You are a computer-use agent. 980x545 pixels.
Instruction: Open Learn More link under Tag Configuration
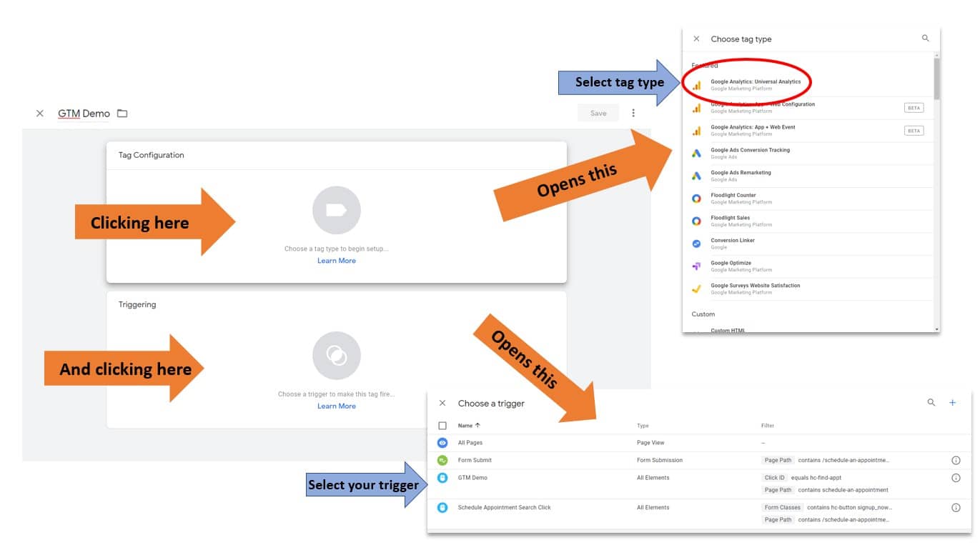pyautogui.click(x=337, y=261)
